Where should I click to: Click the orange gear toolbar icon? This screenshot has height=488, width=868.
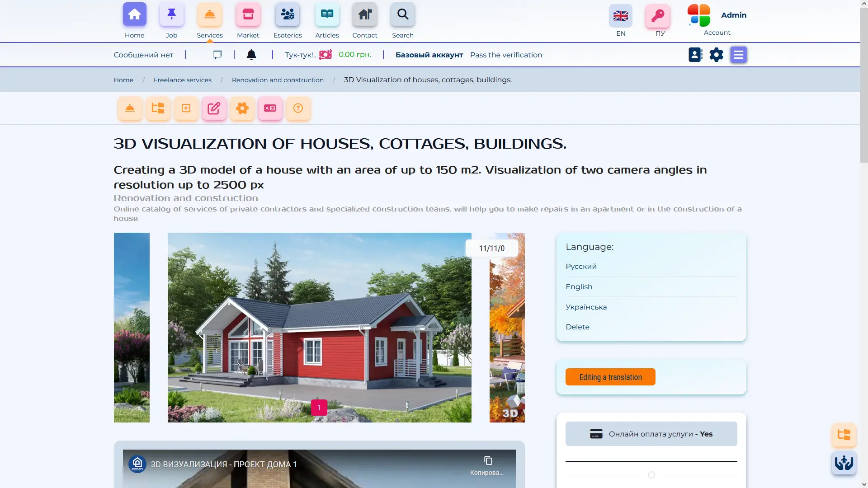242,108
